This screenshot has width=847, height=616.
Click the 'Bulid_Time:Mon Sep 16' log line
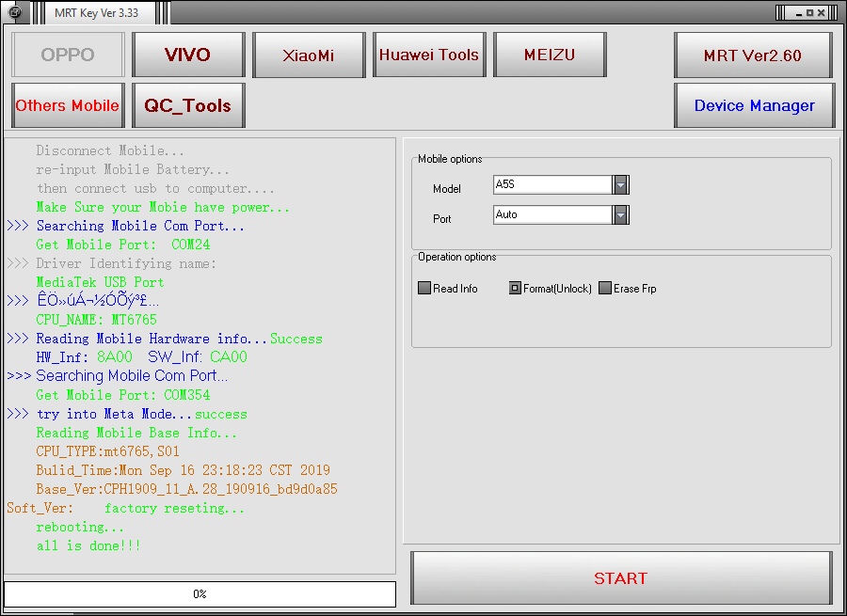pyautogui.click(x=184, y=470)
